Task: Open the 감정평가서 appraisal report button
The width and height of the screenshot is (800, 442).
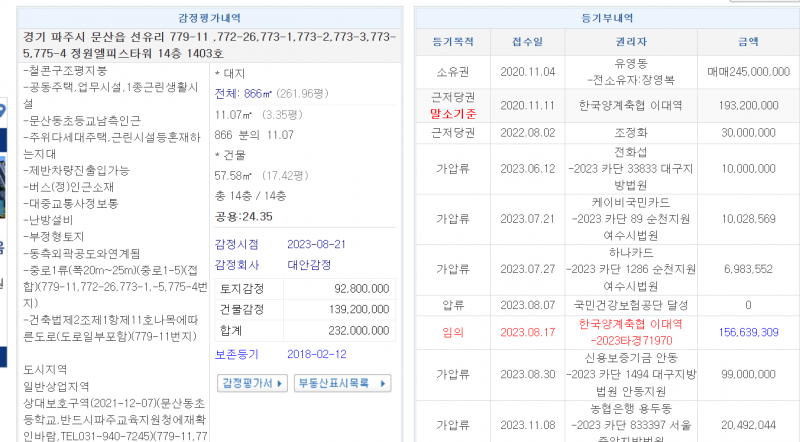Action: [250, 383]
